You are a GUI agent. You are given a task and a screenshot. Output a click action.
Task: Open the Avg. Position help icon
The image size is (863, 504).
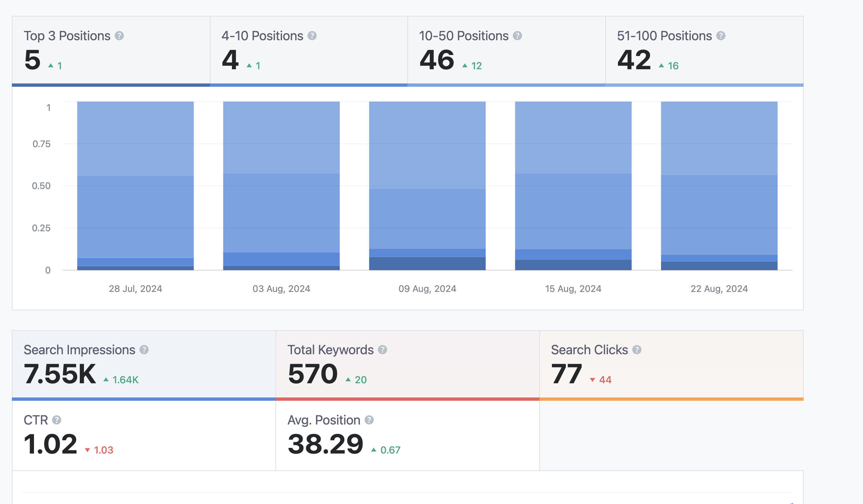click(369, 420)
